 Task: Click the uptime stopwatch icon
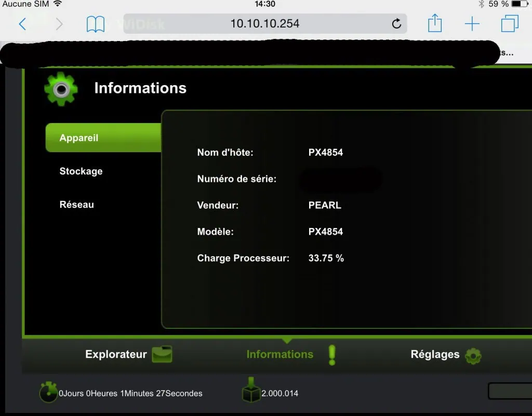click(48, 393)
